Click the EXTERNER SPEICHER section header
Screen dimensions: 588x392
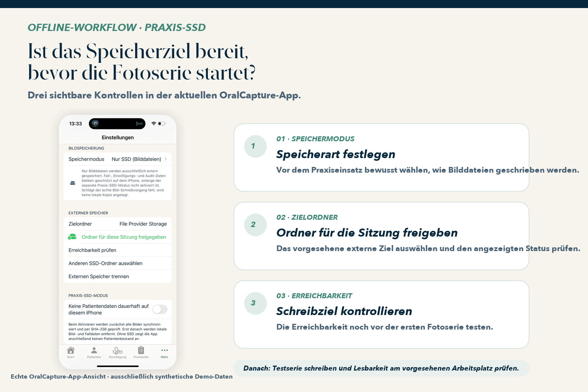point(88,213)
